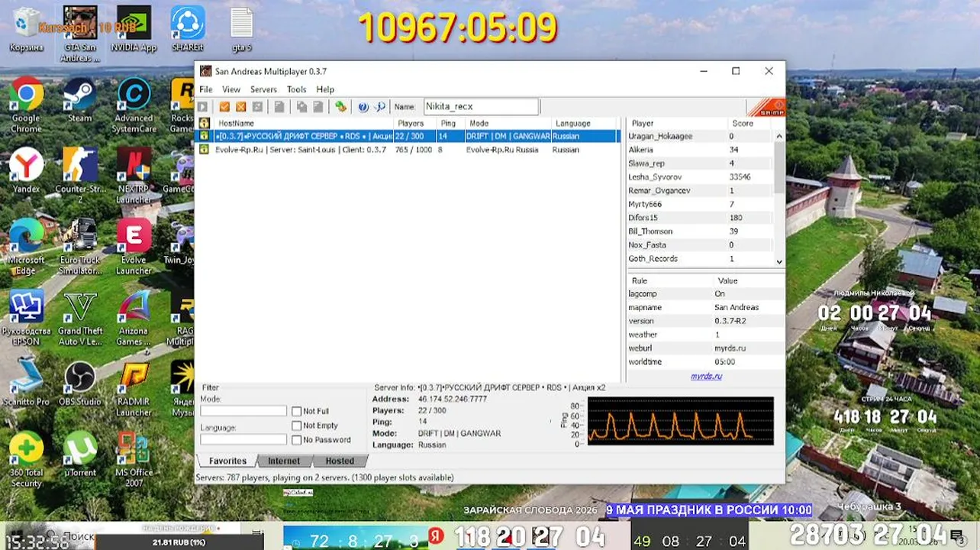The width and height of the screenshot is (980, 550).
Task: Open the View menu
Action: pyautogui.click(x=231, y=89)
